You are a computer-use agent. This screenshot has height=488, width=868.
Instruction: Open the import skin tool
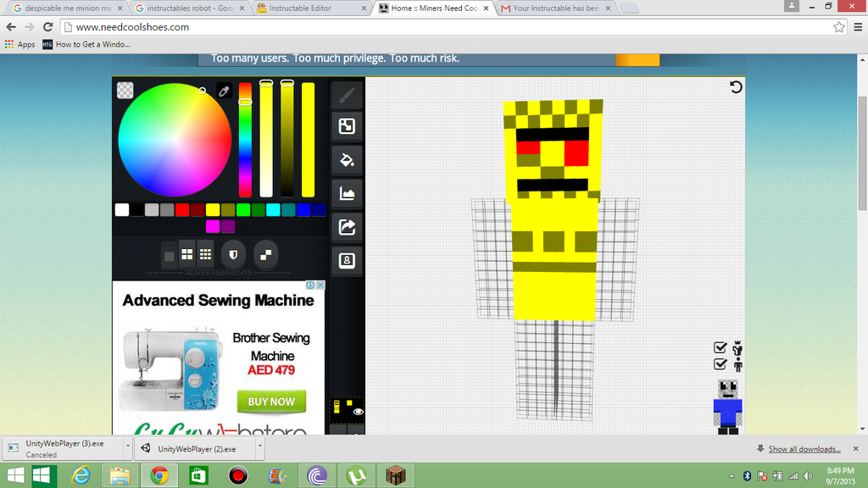click(x=347, y=126)
